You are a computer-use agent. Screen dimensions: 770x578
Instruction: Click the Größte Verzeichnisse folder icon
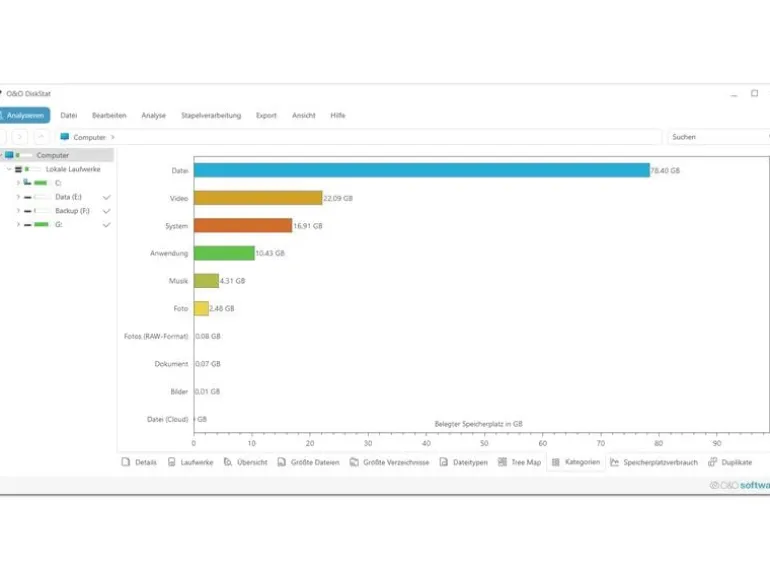(354, 462)
